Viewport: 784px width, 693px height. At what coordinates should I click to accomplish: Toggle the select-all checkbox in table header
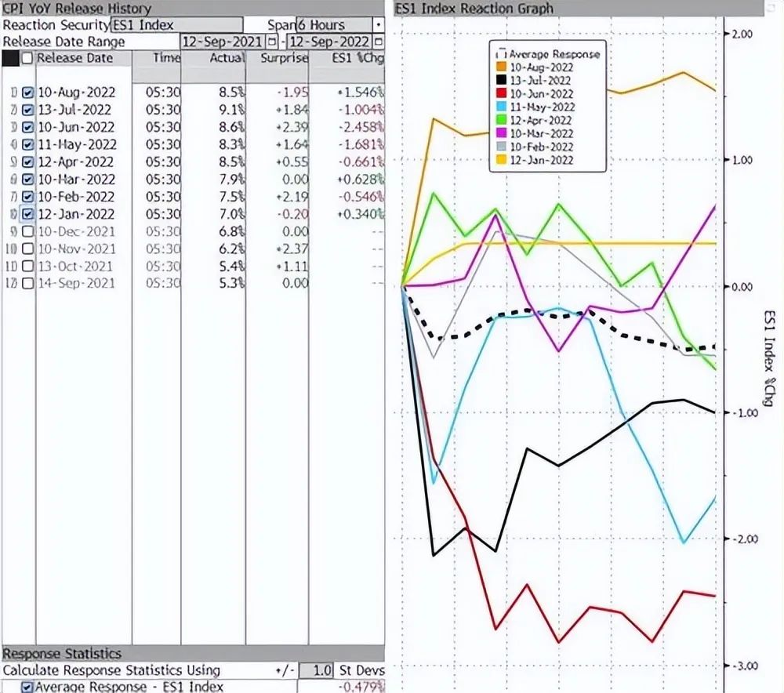(28, 59)
